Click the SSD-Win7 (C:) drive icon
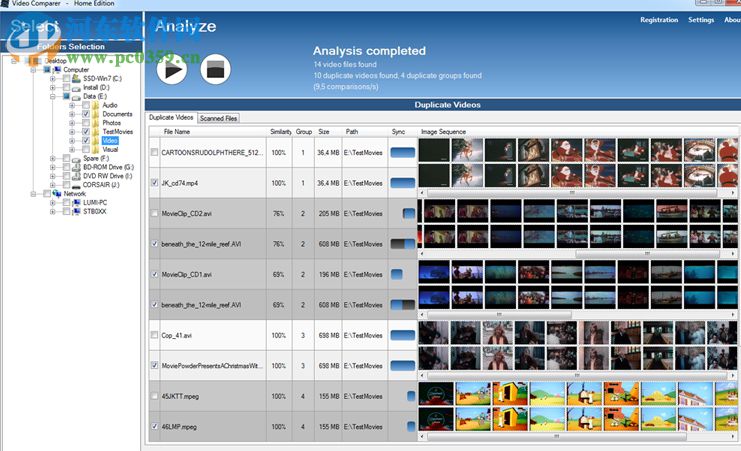The width and height of the screenshot is (741, 451). tap(76, 78)
